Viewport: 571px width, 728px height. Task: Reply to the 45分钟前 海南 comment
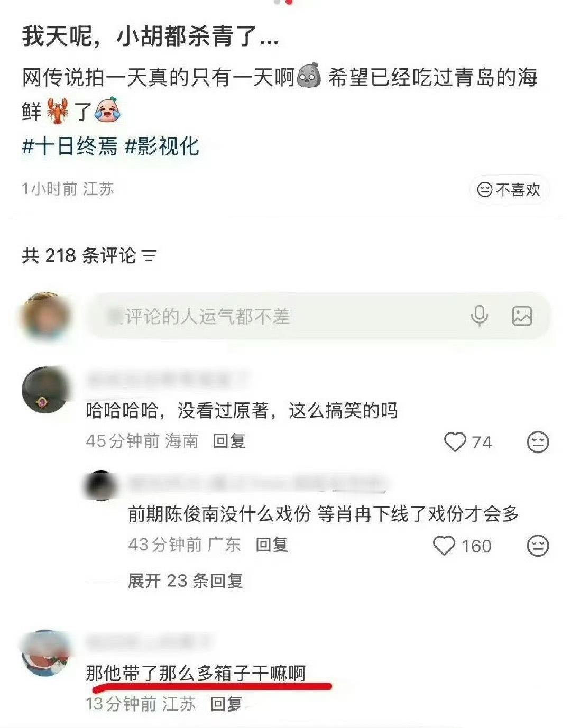(x=229, y=441)
